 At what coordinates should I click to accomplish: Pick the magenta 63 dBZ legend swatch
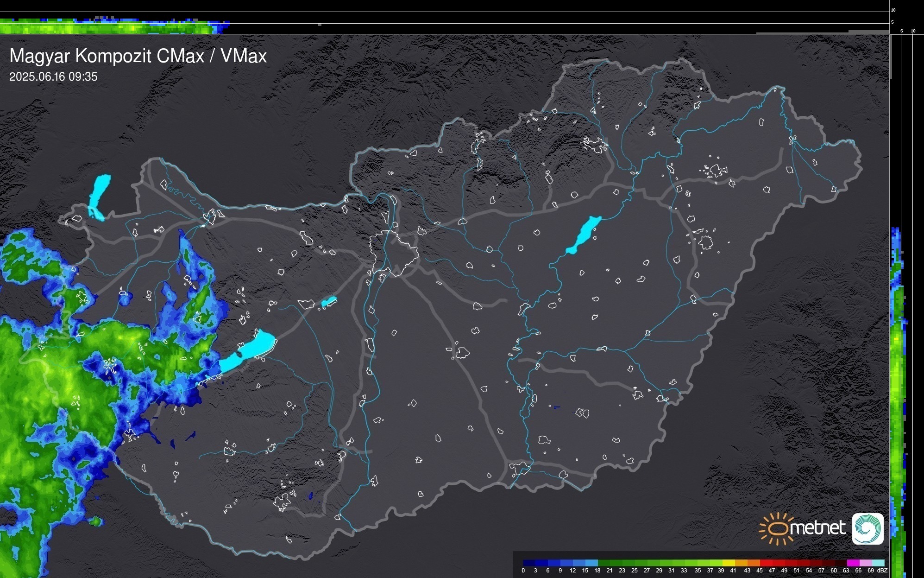[x=853, y=563]
